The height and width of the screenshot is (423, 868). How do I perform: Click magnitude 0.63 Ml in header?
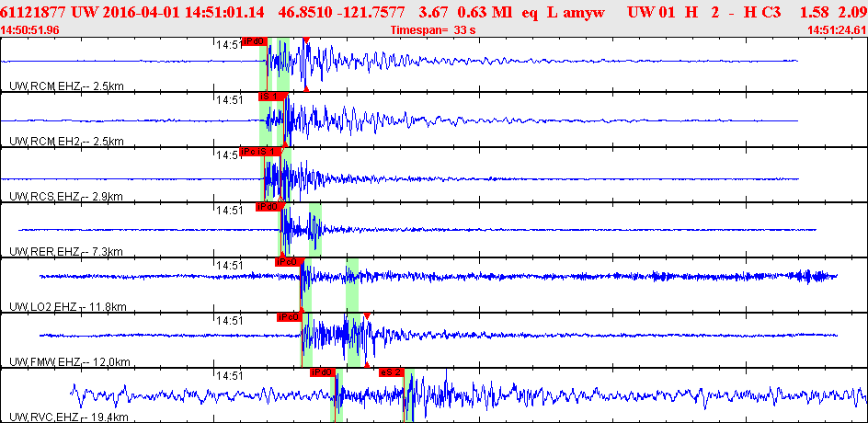click(485, 11)
